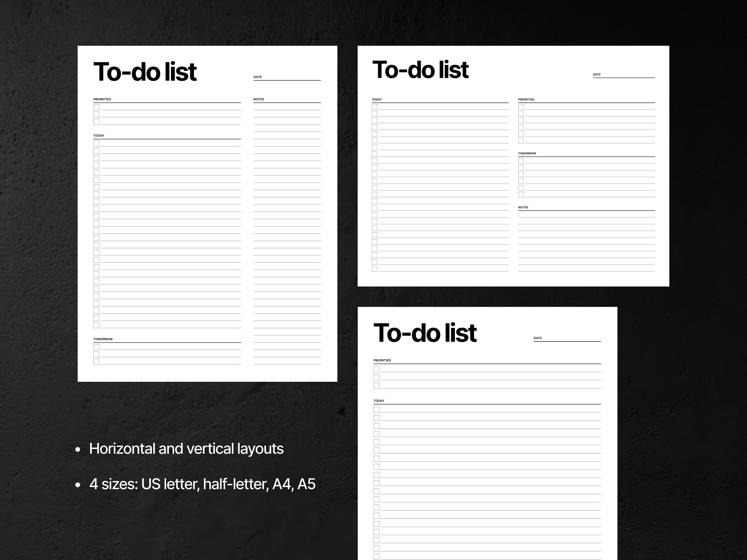Click the NOTES heading on the left page

click(x=259, y=99)
